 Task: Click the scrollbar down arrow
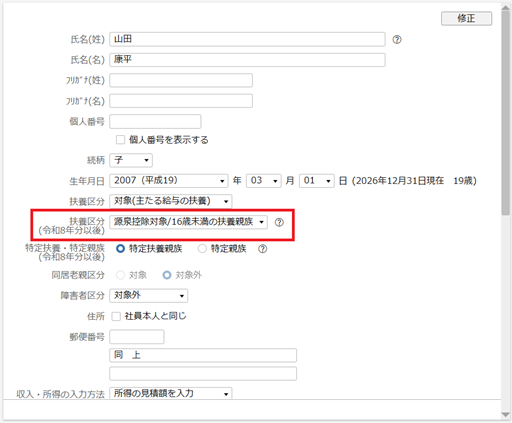(505, 414)
